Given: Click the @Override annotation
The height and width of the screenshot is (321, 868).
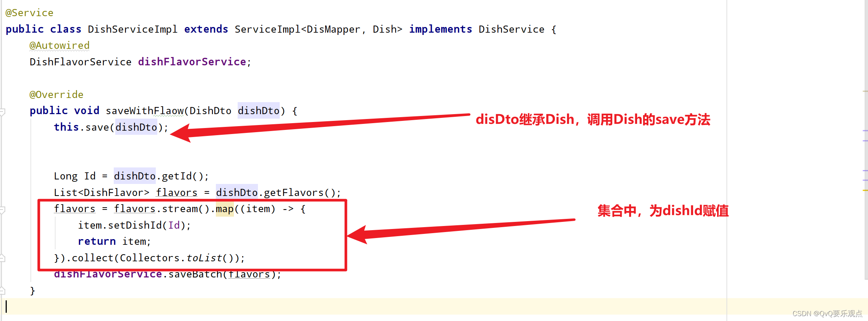Looking at the screenshot, I should click(x=56, y=95).
